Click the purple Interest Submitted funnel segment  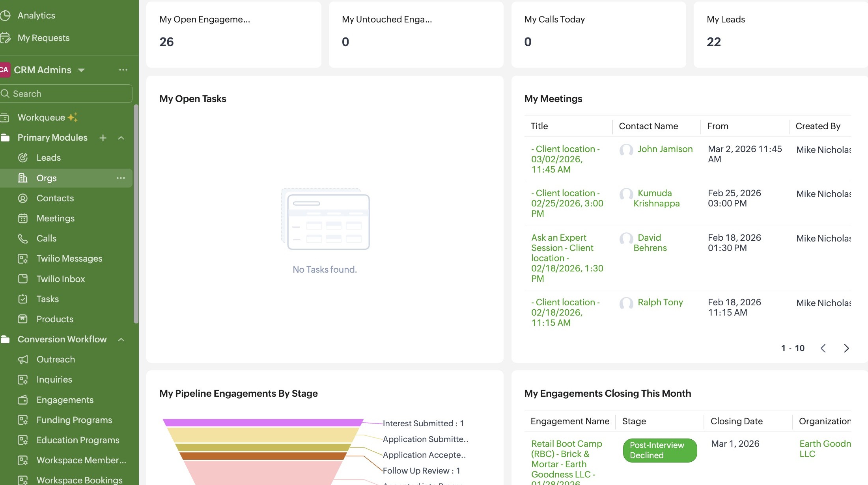pos(262,423)
